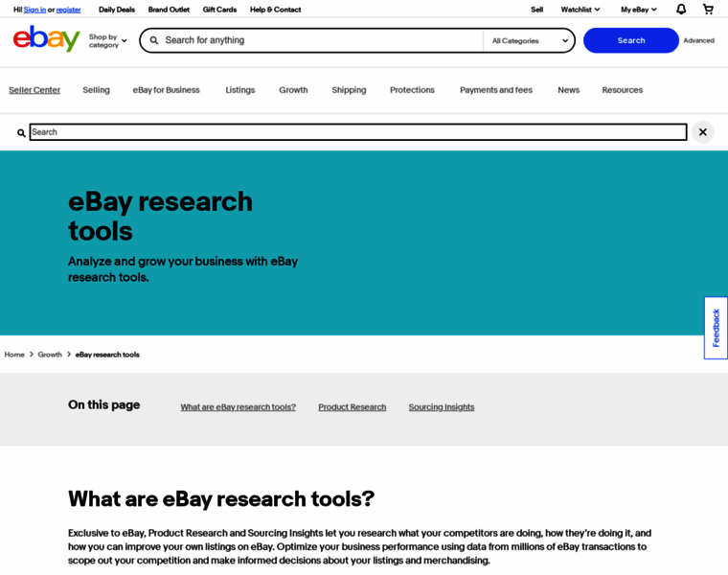Open Help & Contact
Viewport: 728px width, 575px height.
pos(275,10)
